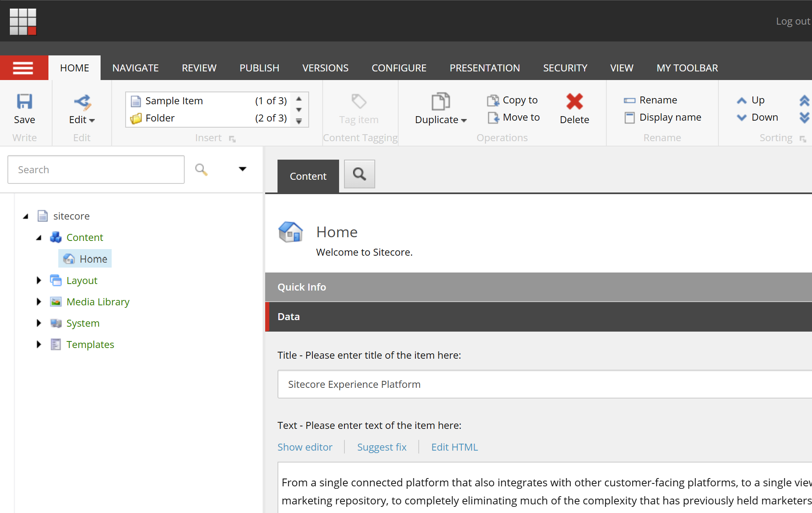
Task: Move item Up in sorting
Action: 750,100
